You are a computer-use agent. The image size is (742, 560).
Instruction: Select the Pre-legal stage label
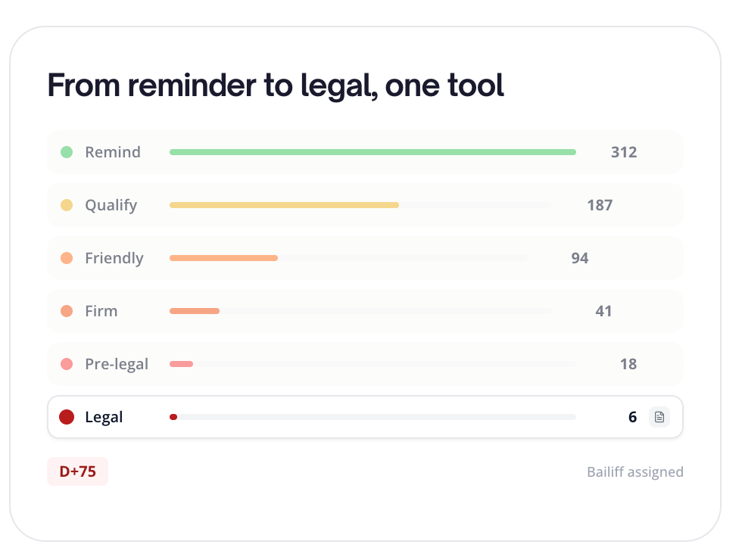coord(117,364)
